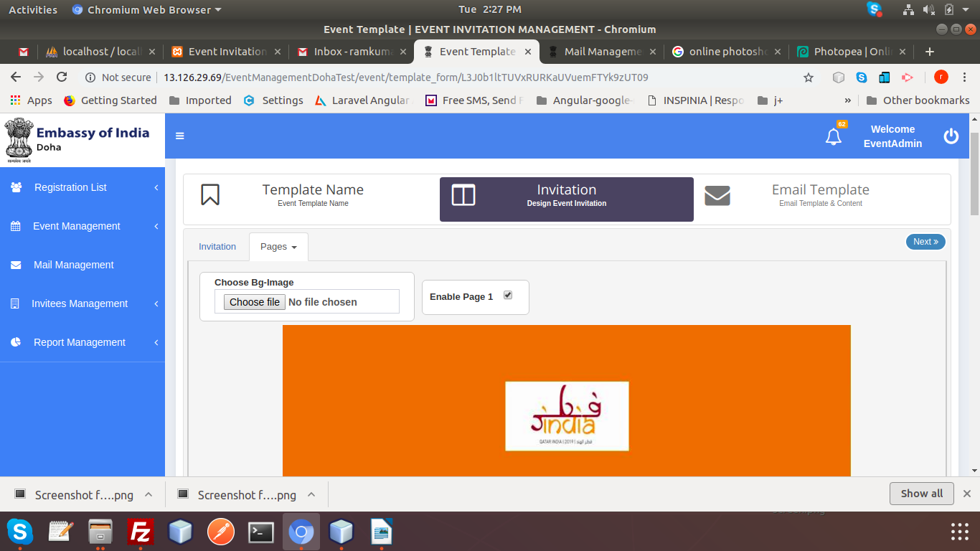Image resolution: width=980 pixels, height=551 pixels.
Task: Open options for first Screenshot download
Action: coord(149,494)
